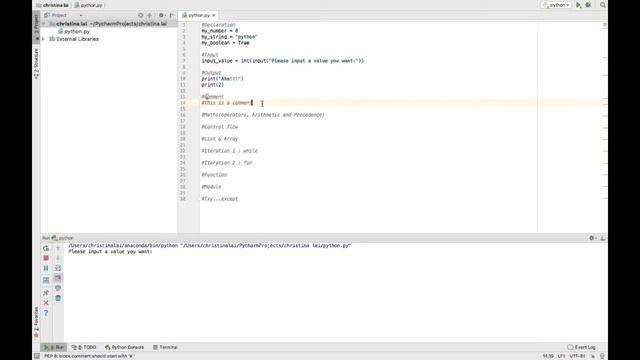The height and width of the screenshot is (360, 640).
Task: Rerun the python script in Run panel
Action: click(46, 248)
